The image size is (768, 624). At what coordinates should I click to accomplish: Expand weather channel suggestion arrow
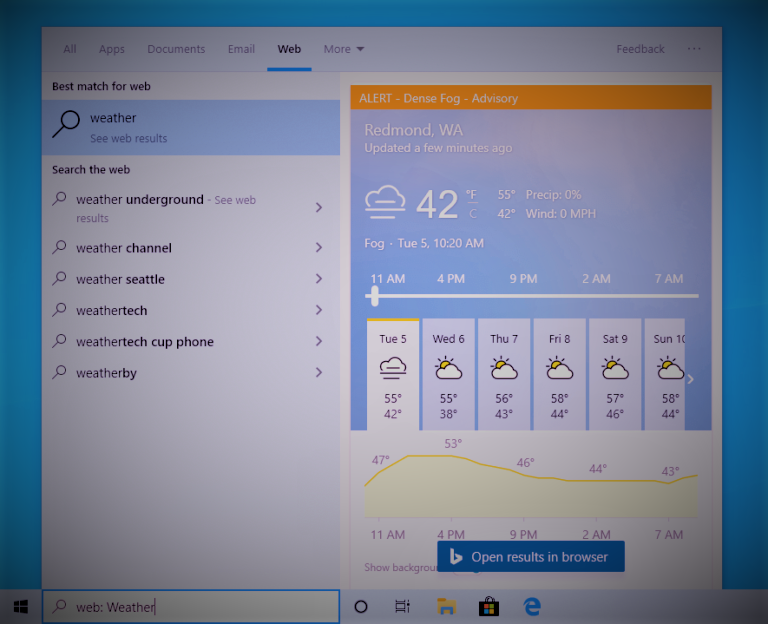(x=319, y=247)
